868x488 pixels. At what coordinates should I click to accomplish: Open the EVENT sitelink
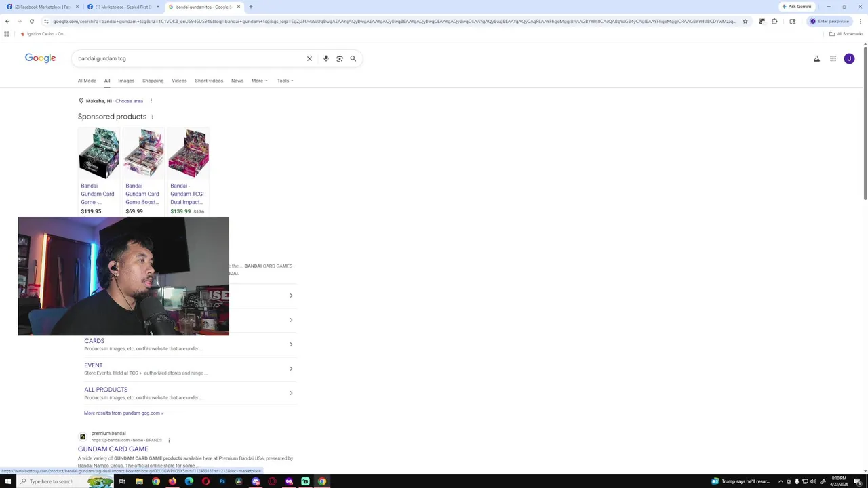coord(94,365)
